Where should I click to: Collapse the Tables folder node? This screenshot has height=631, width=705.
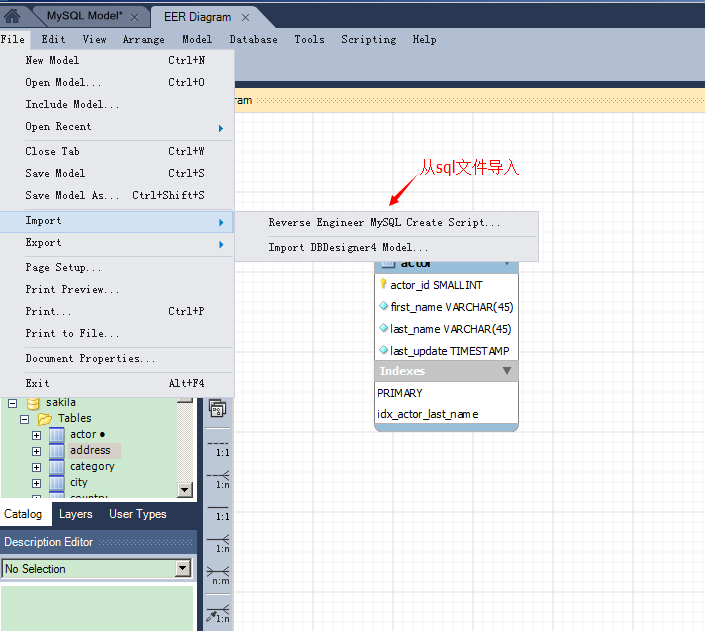[x=25, y=419]
